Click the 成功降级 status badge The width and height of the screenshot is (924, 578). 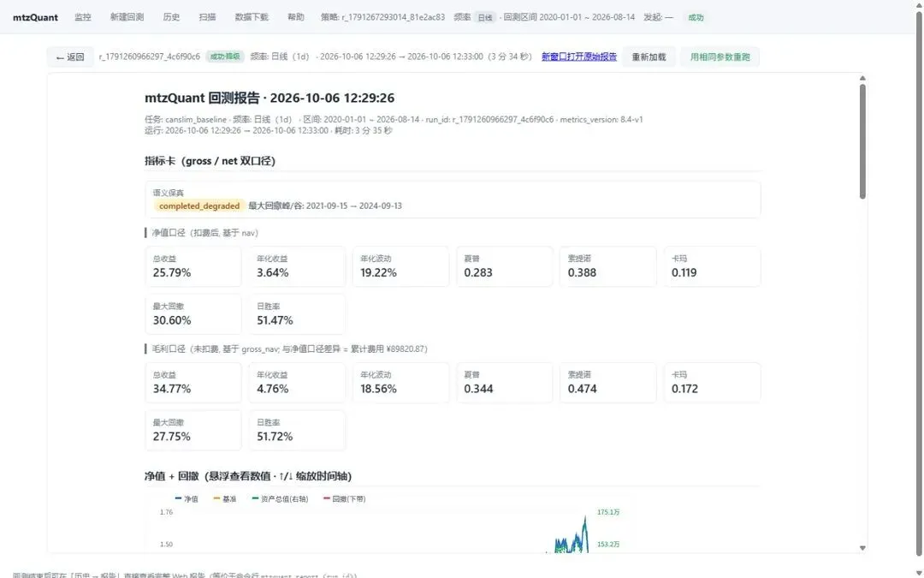[225, 57]
